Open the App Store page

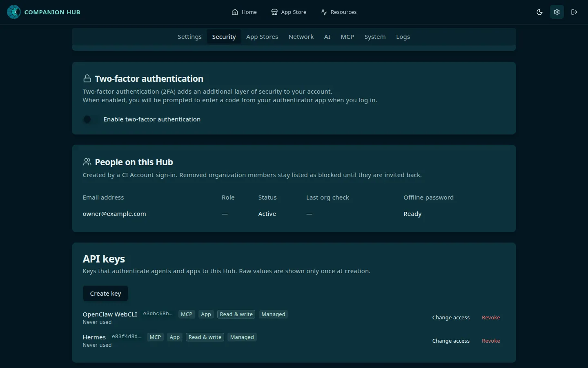tap(289, 12)
